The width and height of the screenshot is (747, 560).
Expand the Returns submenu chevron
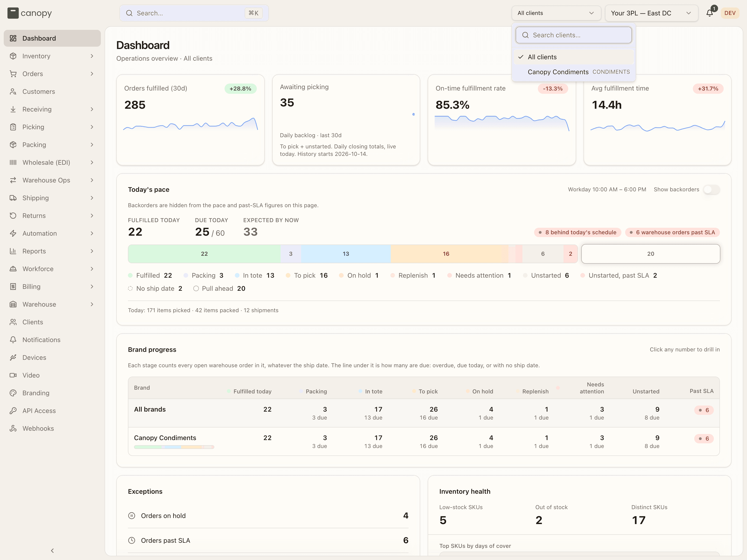[92, 216]
